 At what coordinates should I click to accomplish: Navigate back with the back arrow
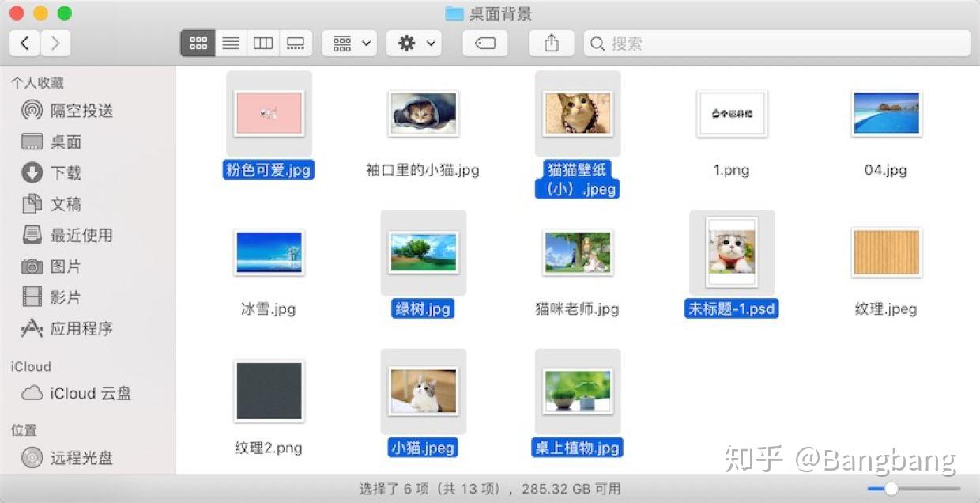(24, 43)
